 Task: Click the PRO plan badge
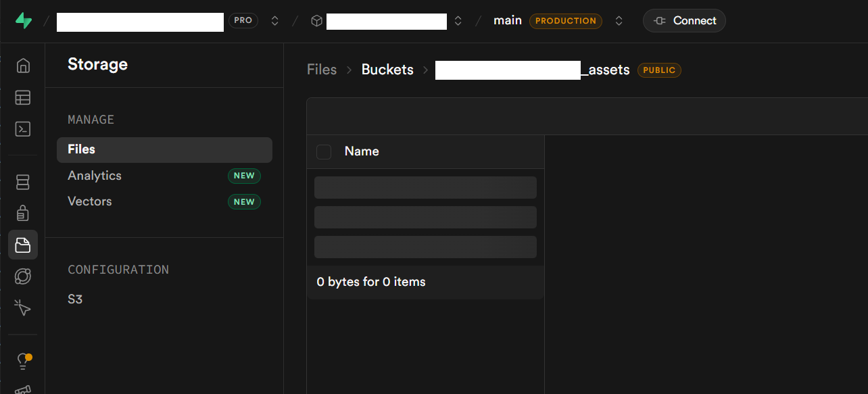click(243, 20)
